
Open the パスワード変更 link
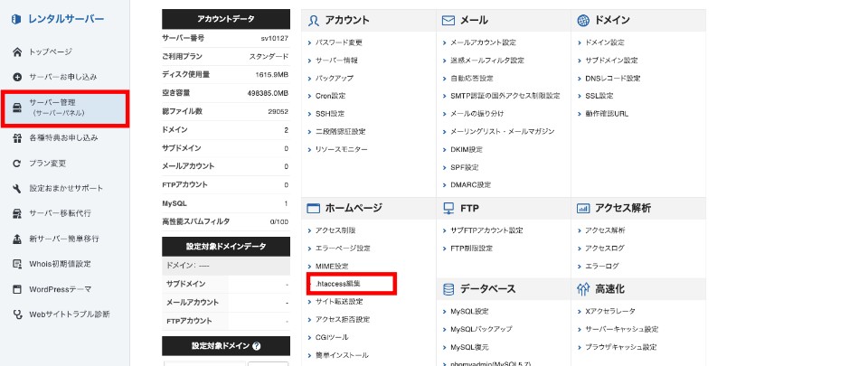(x=339, y=42)
